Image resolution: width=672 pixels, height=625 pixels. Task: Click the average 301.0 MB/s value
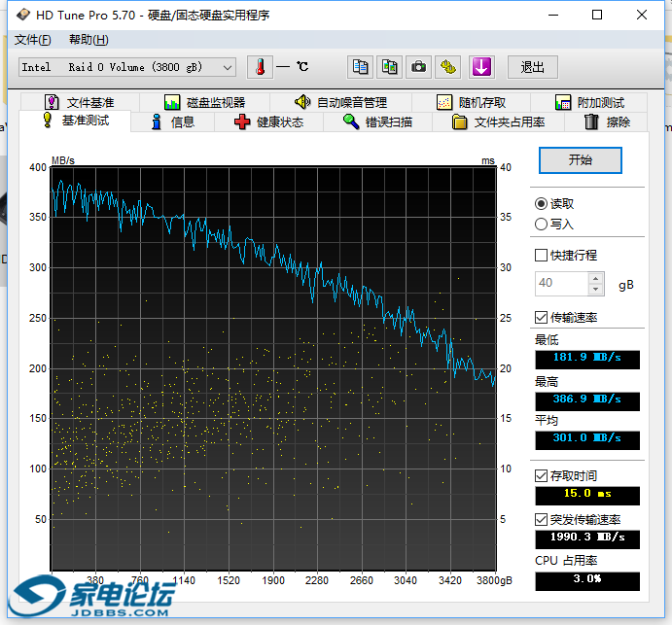point(587,439)
